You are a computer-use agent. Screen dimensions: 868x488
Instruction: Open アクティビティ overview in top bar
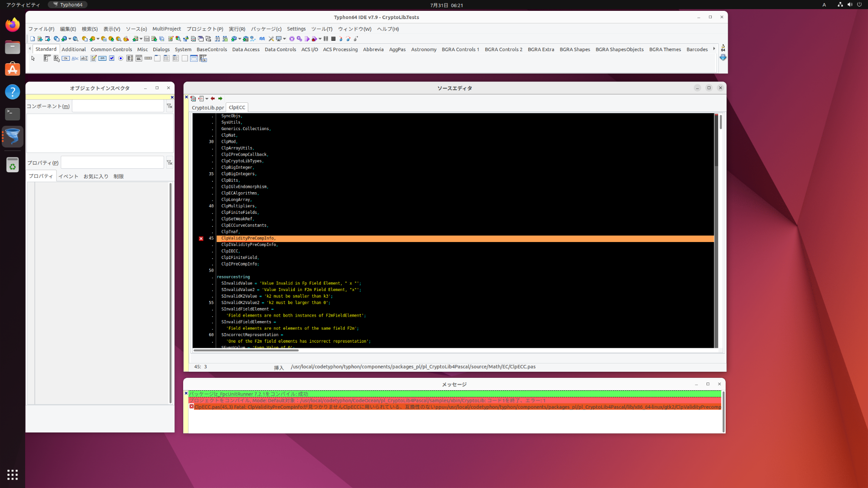(x=23, y=5)
